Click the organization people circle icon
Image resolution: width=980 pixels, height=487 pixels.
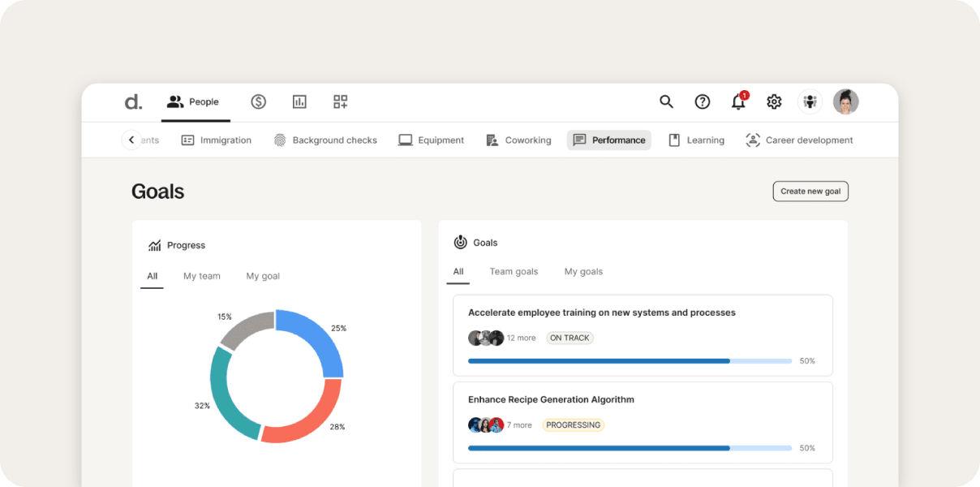(810, 101)
